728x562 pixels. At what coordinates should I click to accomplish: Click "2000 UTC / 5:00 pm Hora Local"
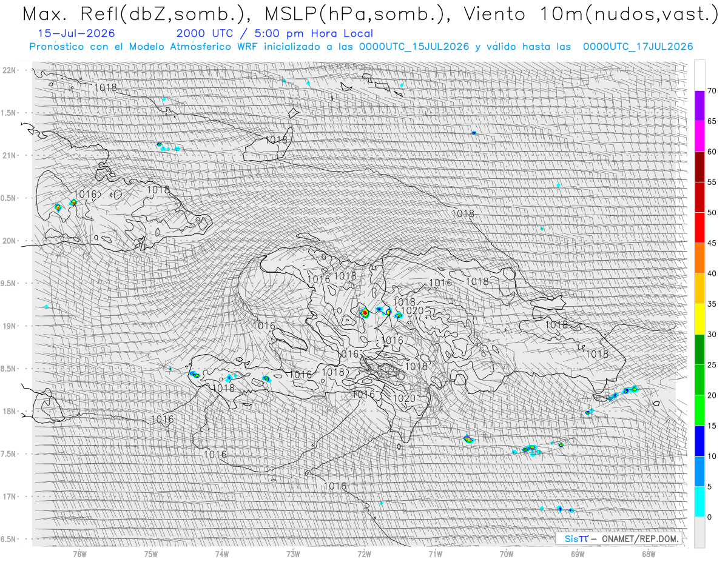pyautogui.click(x=275, y=34)
